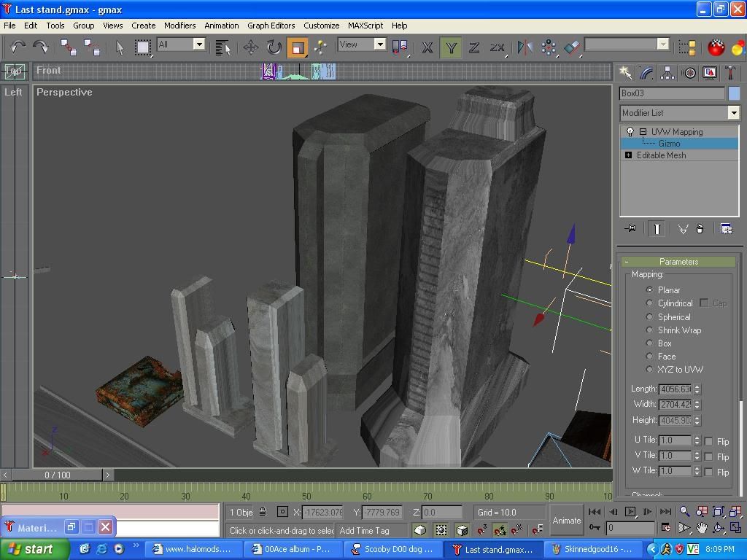Click Remove Modifier from the stack
The image size is (747, 560).
(700, 229)
